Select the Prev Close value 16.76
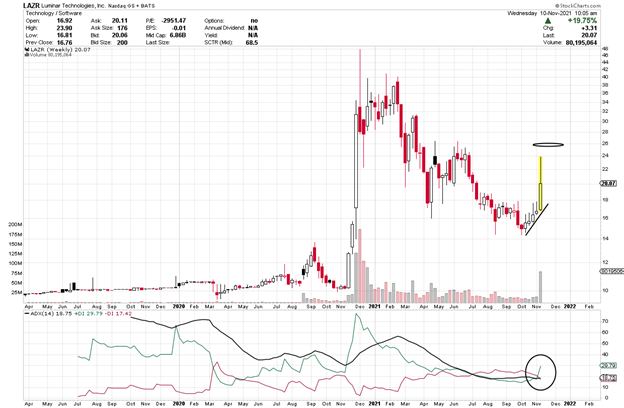The image size is (624, 408). (x=64, y=42)
